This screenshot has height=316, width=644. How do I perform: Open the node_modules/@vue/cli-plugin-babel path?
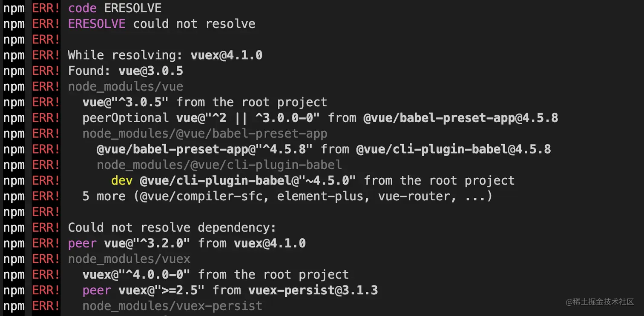pyautogui.click(x=219, y=165)
